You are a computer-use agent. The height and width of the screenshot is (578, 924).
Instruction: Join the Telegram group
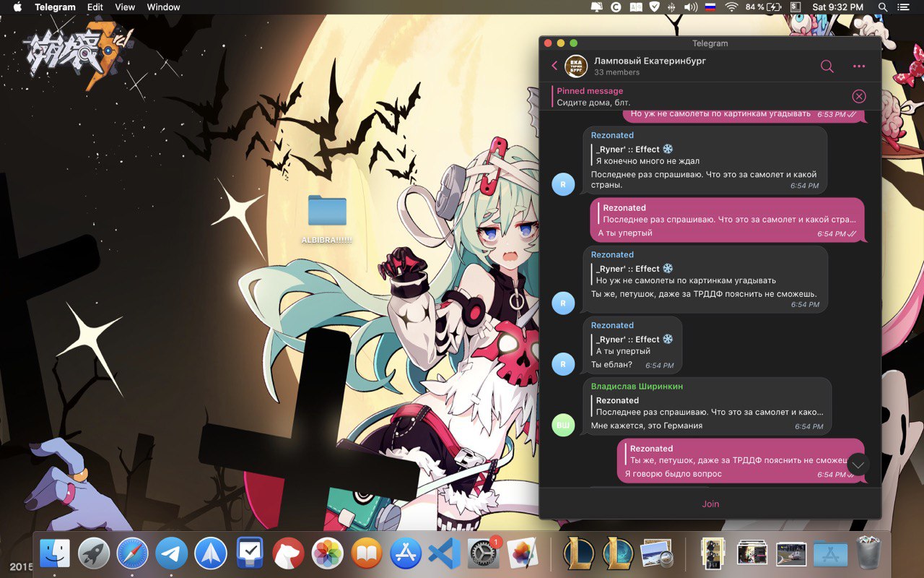[x=710, y=504]
